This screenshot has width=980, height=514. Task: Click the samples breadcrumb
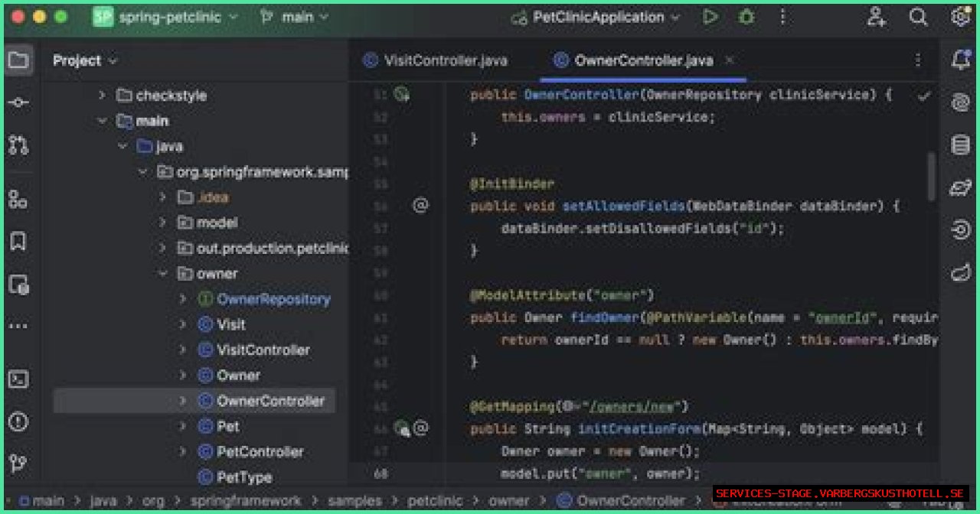coord(354,501)
